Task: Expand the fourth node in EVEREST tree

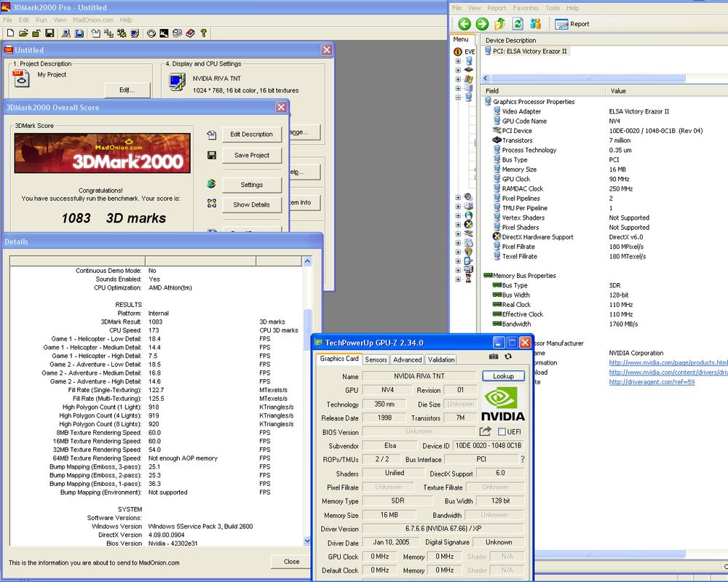Action: coord(458,88)
